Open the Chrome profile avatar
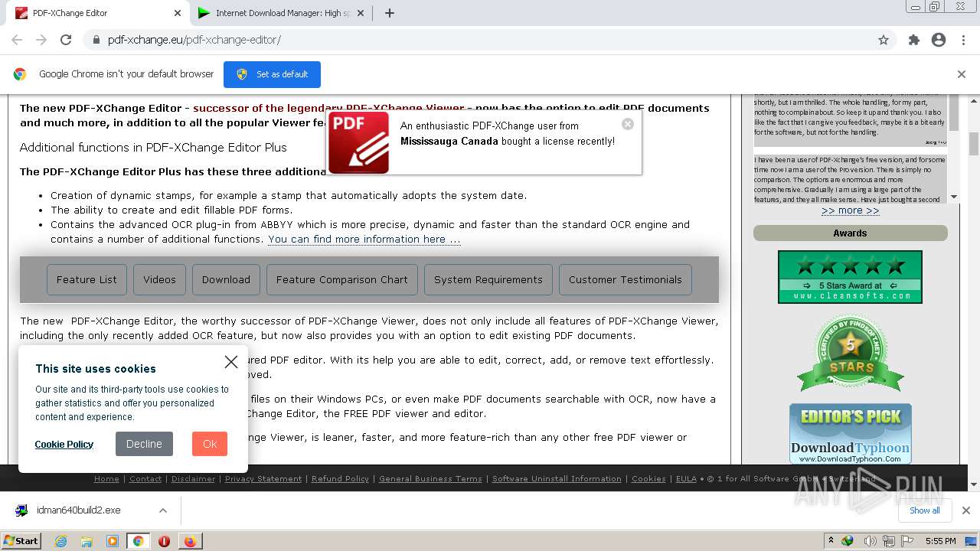The image size is (980, 551). tap(939, 40)
